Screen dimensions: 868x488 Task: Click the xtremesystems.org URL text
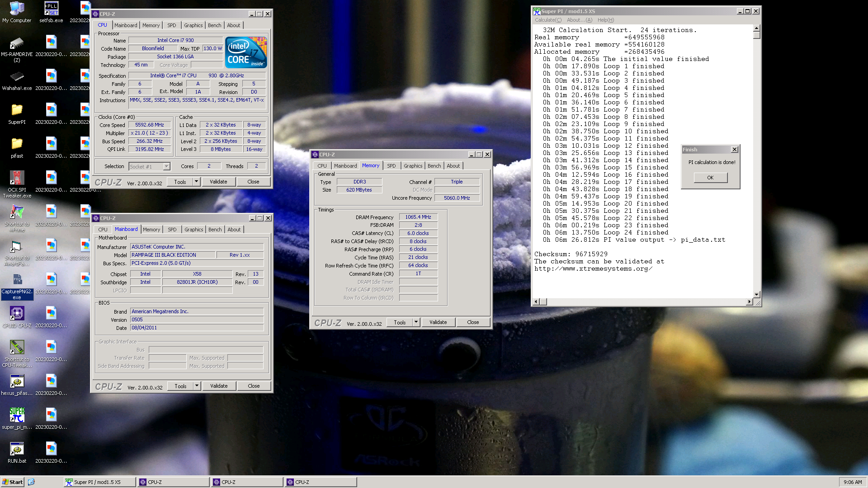pyautogui.click(x=594, y=269)
